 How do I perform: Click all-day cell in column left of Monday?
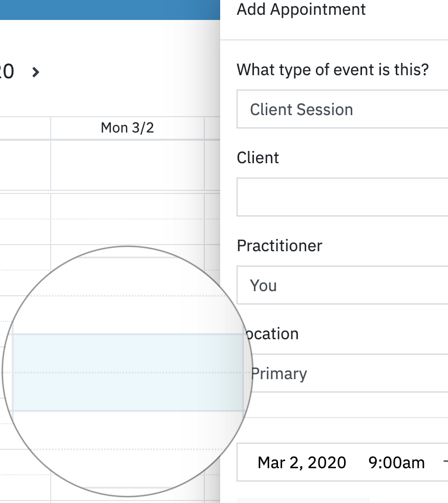coord(25,165)
